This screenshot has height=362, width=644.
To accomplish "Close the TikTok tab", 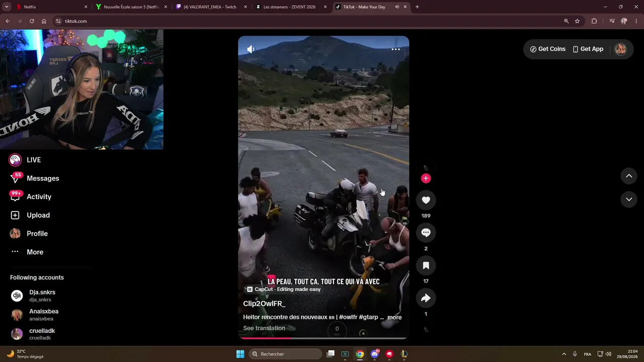I will [405, 7].
